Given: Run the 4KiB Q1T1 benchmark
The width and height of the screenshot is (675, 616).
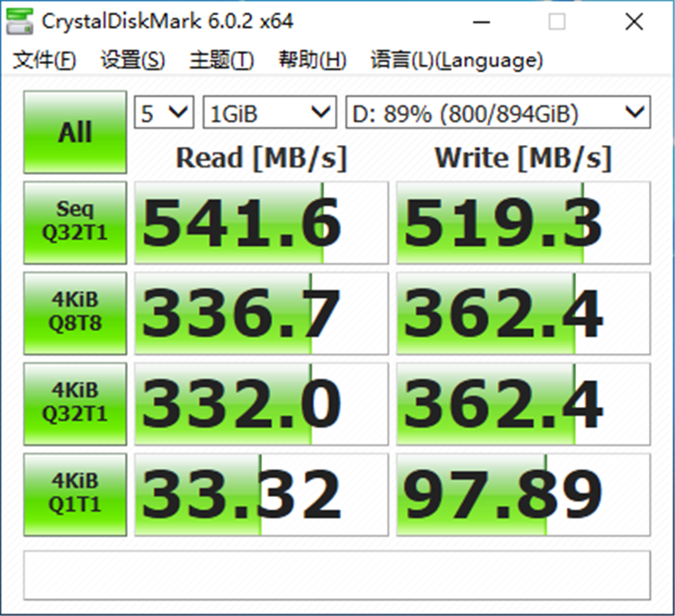Looking at the screenshot, I should pyautogui.click(x=76, y=494).
